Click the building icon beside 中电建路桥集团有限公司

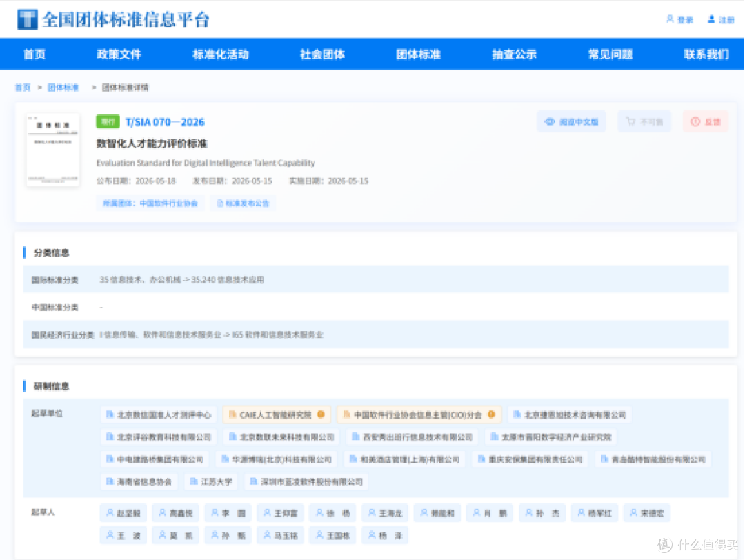point(110,459)
